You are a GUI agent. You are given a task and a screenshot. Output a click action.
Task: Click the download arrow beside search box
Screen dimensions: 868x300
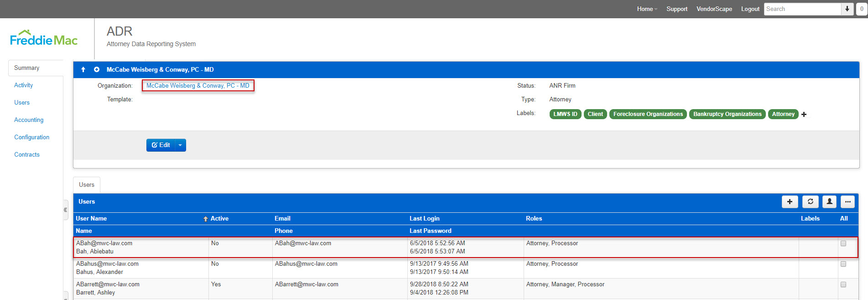[x=847, y=9]
